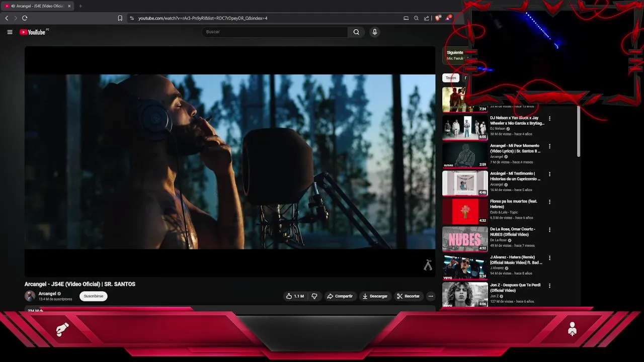This screenshot has width=644, height=362.
Task: Click the Compartir share button
Action: [340, 296]
